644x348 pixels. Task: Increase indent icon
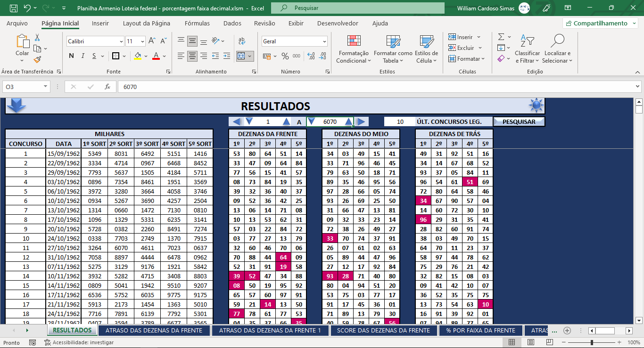click(x=226, y=56)
